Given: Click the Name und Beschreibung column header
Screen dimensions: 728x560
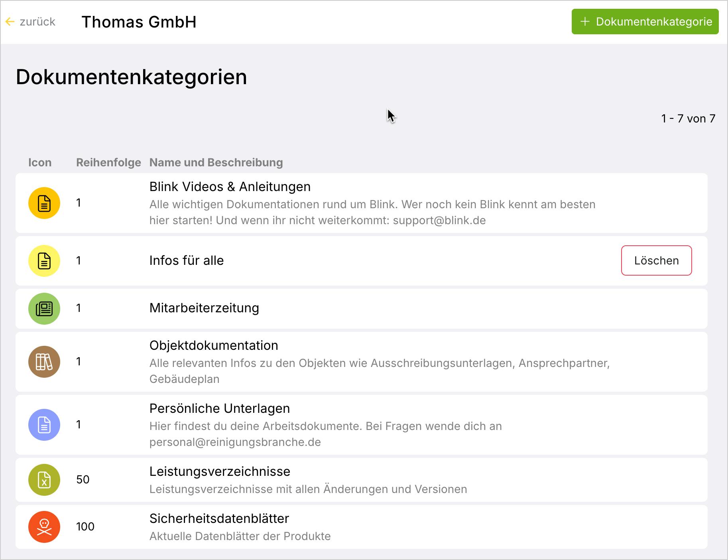Looking at the screenshot, I should 216,162.
